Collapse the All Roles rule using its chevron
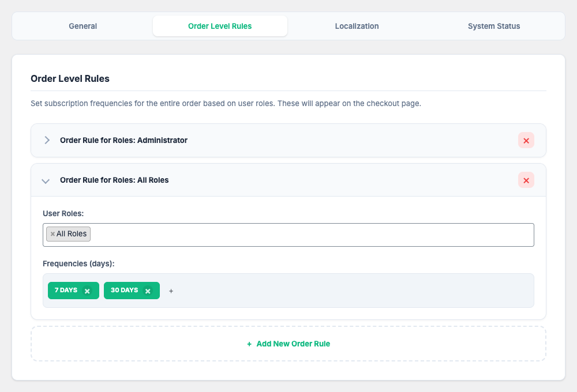Image resolution: width=577 pixels, height=392 pixels. 46,181
